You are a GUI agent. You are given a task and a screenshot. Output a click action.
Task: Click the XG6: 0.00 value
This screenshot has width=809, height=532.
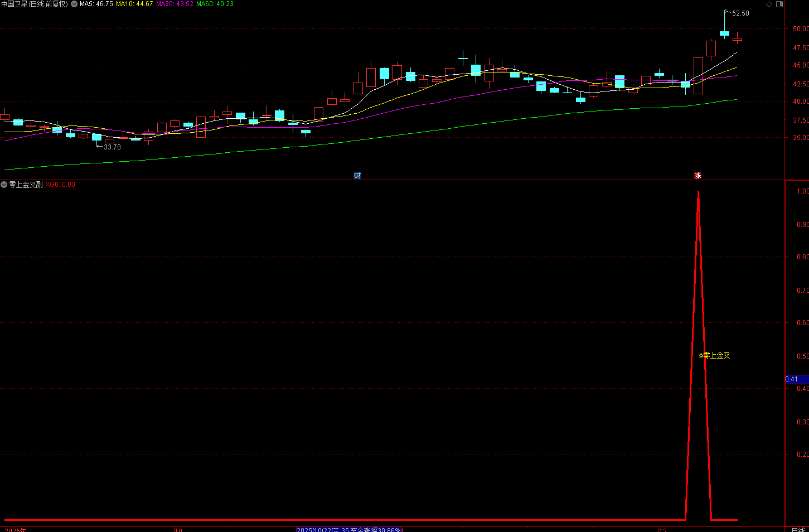click(x=60, y=185)
